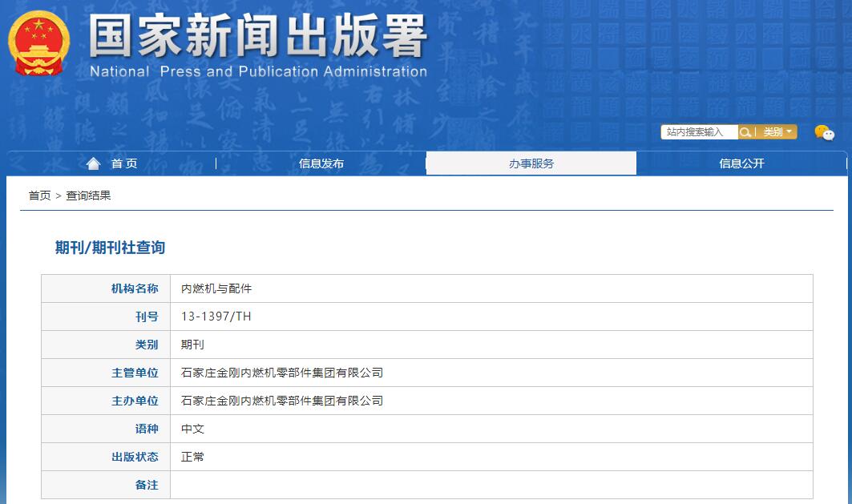Image resolution: width=852 pixels, height=504 pixels.
Task: Select the 主管单位 company name value
Action: pyautogui.click(x=282, y=373)
